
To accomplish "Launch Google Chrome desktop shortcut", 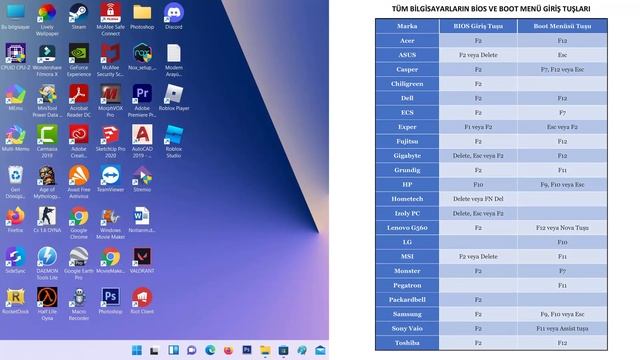I will click(78, 222).
